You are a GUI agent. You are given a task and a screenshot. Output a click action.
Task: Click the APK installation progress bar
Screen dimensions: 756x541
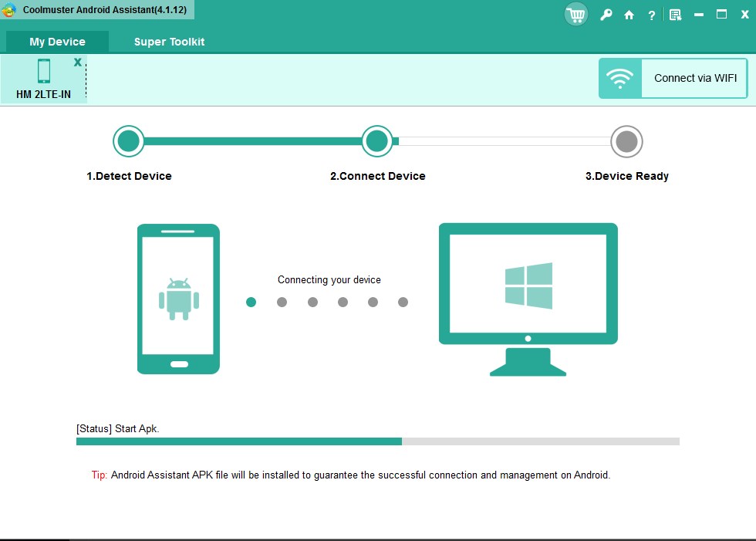pyautogui.click(x=376, y=441)
